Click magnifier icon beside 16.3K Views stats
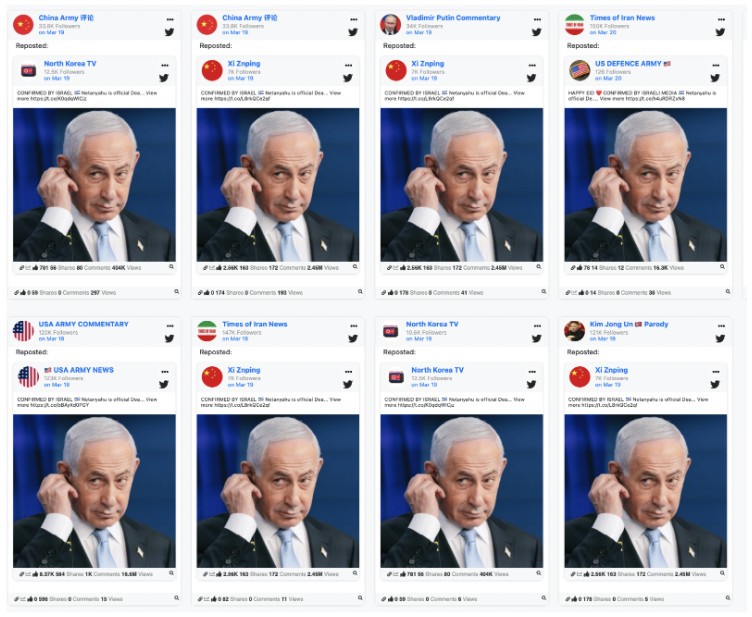752x617 pixels. [x=722, y=267]
